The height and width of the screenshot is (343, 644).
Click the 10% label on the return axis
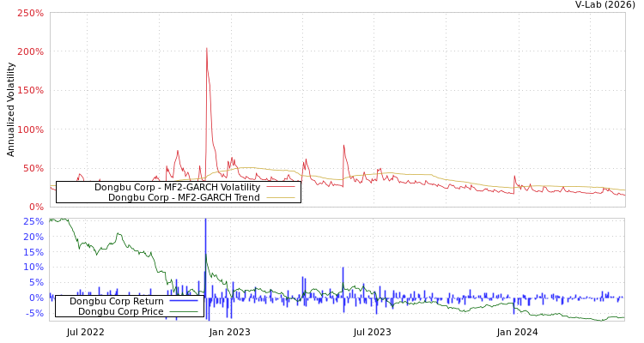coord(33,268)
